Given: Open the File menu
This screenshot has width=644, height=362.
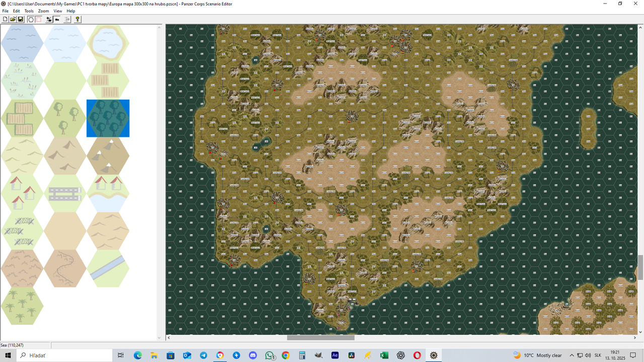Looking at the screenshot, I should pyautogui.click(x=6, y=11).
